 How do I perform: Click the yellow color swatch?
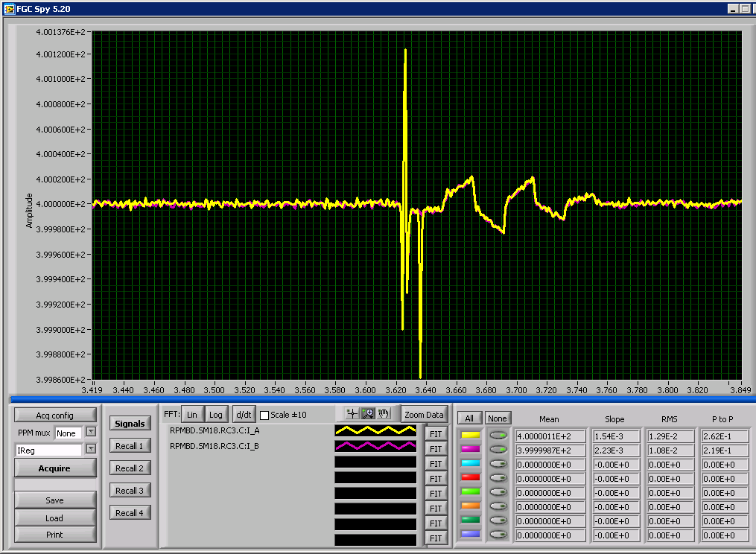[471, 435]
